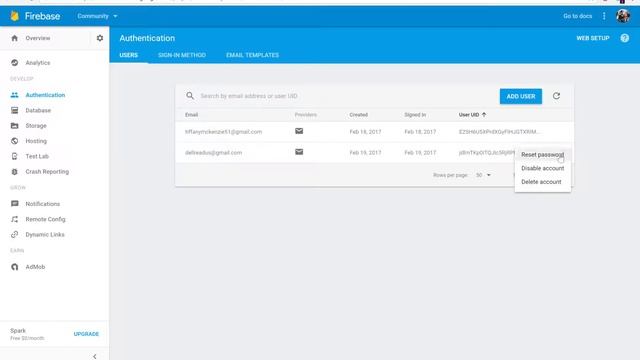Open the Community project dropdown
The width and height of the screenshot is (640, 360).
97,16
